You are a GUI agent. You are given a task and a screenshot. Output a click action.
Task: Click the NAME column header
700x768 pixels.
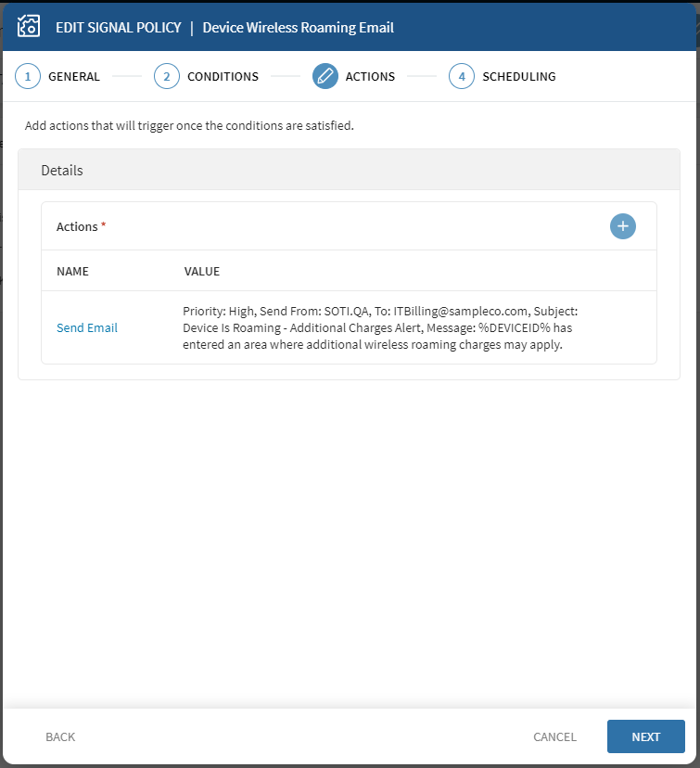(x=72, y=272)
